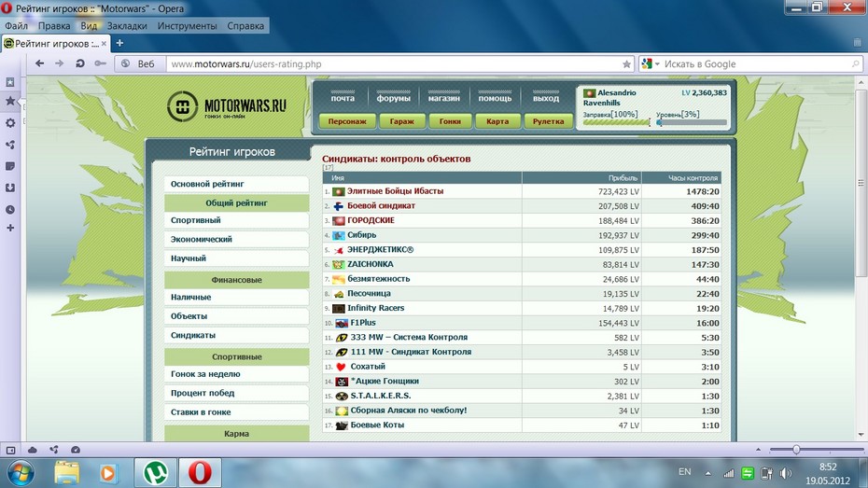Screen dimensions: 868x488
Task: Click the Motorwars.ru logo
Action: click(227, 105)
